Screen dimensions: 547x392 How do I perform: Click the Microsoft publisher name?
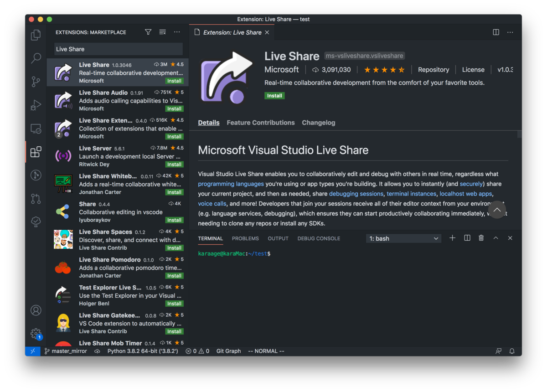click(282, 70)
